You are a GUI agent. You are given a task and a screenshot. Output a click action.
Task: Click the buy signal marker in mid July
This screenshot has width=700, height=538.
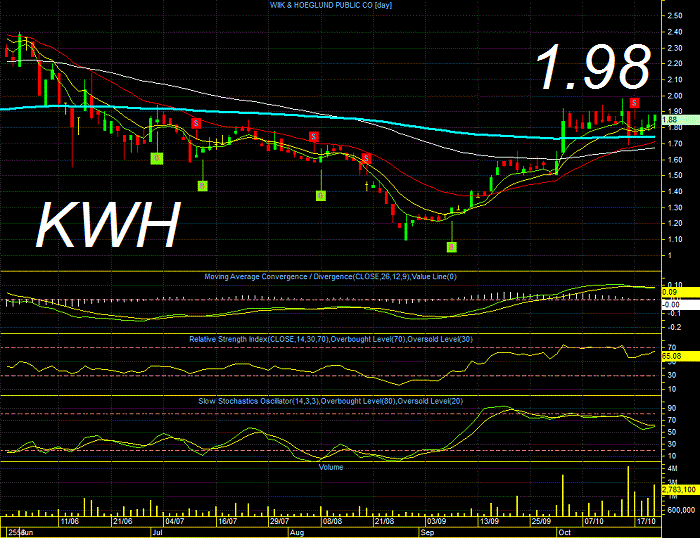pyautogui.click(x=203, y=186)
